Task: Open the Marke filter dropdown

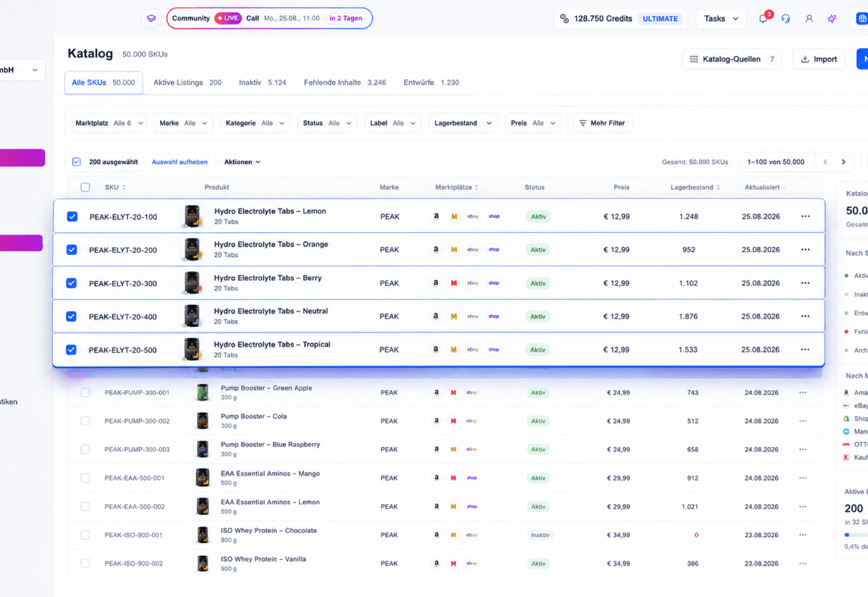Action: pyautogui.click(x=183, y=123)
